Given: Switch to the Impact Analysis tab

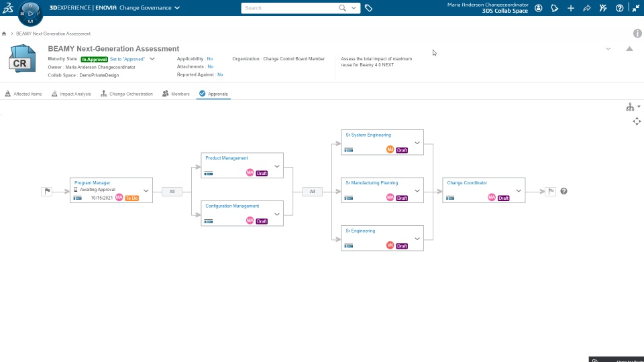Looking at the screenshot, I should pos(71,94).
